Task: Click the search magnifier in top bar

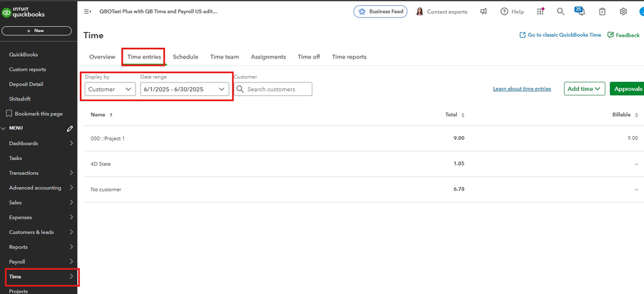Action: click(560, 12)
